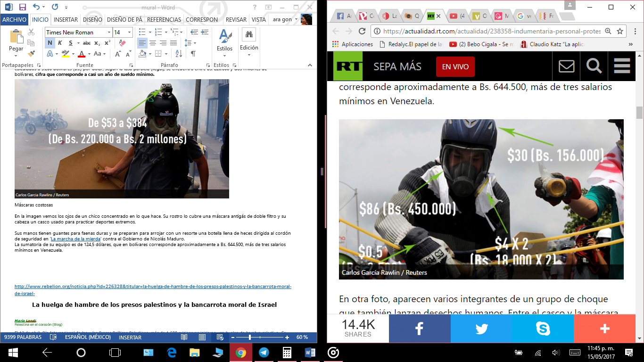Open font color dropdown arrow
This screenshot has height=362, width=644.
tap(89, 54)
